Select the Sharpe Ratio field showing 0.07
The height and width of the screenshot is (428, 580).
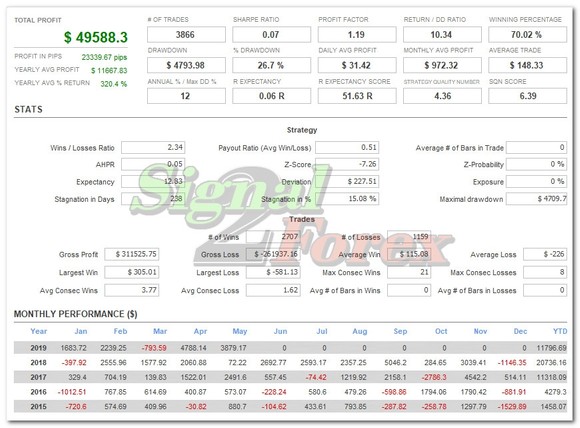point(272,35)
